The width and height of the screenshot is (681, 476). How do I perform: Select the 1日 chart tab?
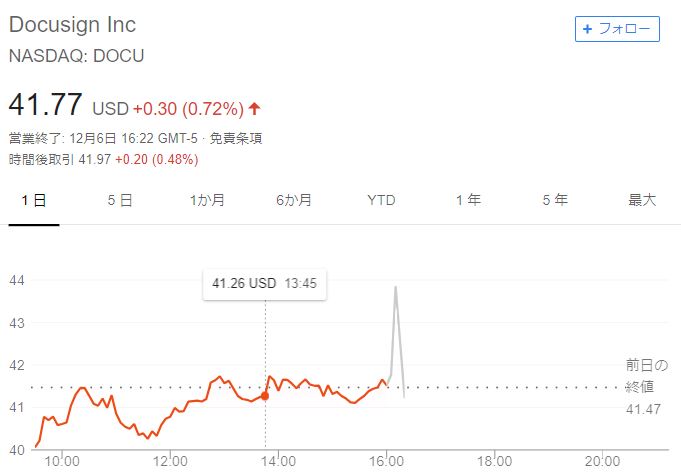34,200
